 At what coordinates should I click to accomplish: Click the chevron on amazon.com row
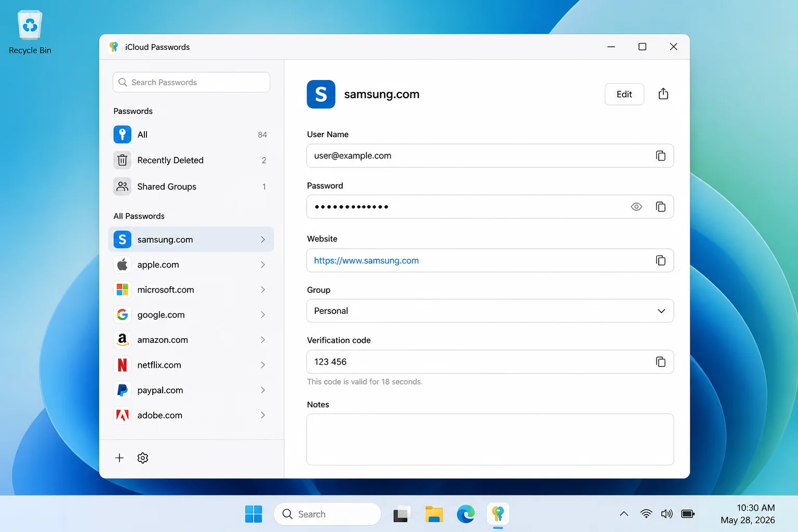(x=263, y=340)
